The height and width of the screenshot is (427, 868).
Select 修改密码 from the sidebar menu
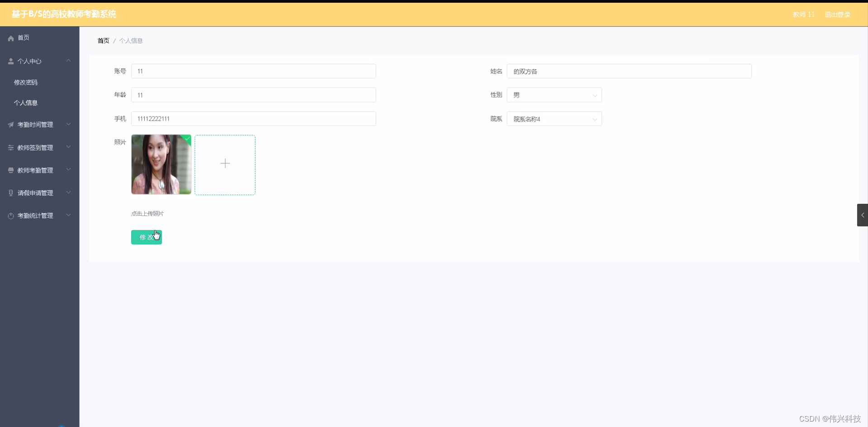point(26,82)
